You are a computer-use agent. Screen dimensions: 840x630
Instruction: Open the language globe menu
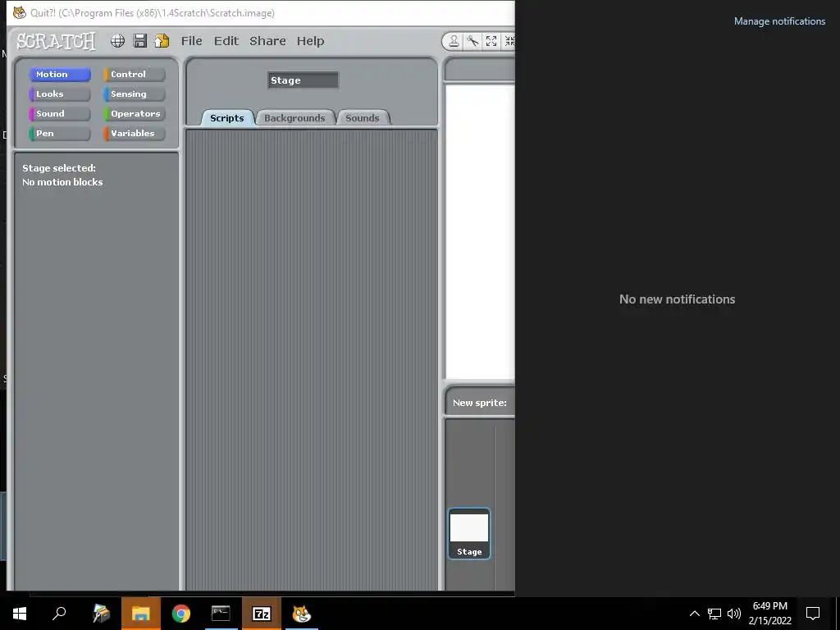118,41
